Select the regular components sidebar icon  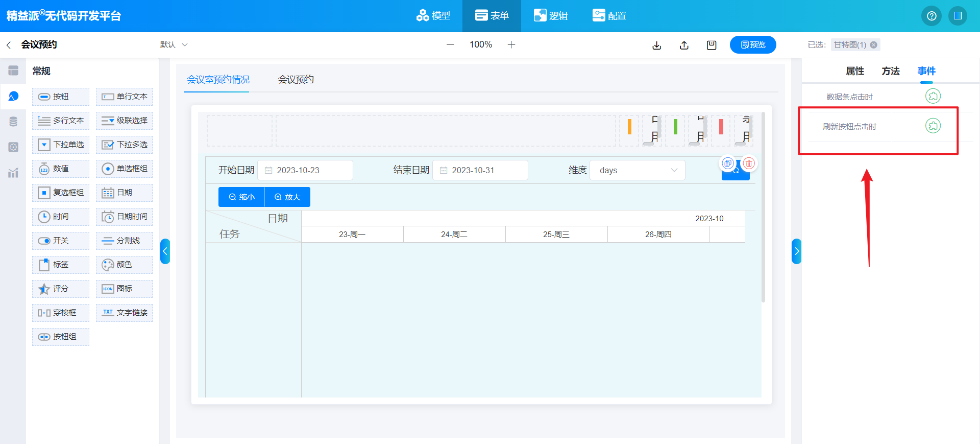pos(13,96)
